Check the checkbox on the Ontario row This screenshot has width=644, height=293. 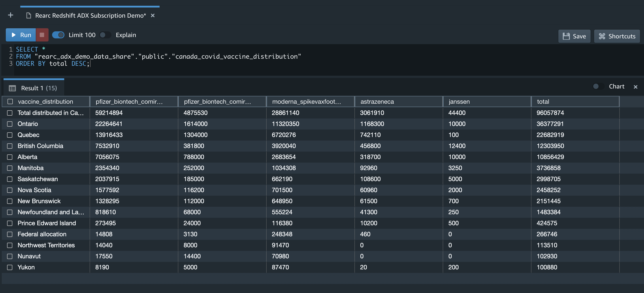pyautogui.click(x=10, y=124)
